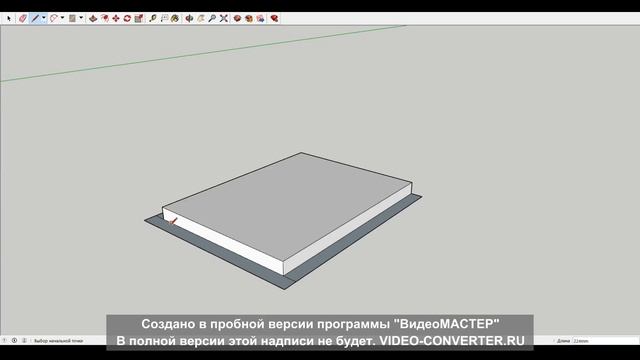The height and width of the screenshot is (360, 640).
Task: Click the circular credits icon in status bar
Action: [x=14, y=340]
